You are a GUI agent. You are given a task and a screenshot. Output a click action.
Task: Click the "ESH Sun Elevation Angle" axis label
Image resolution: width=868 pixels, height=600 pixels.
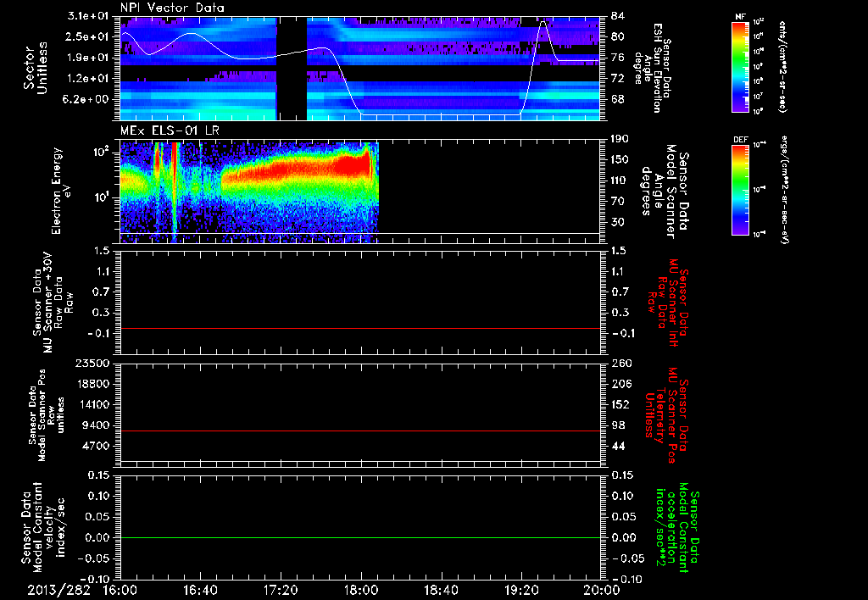click(652, 68)
